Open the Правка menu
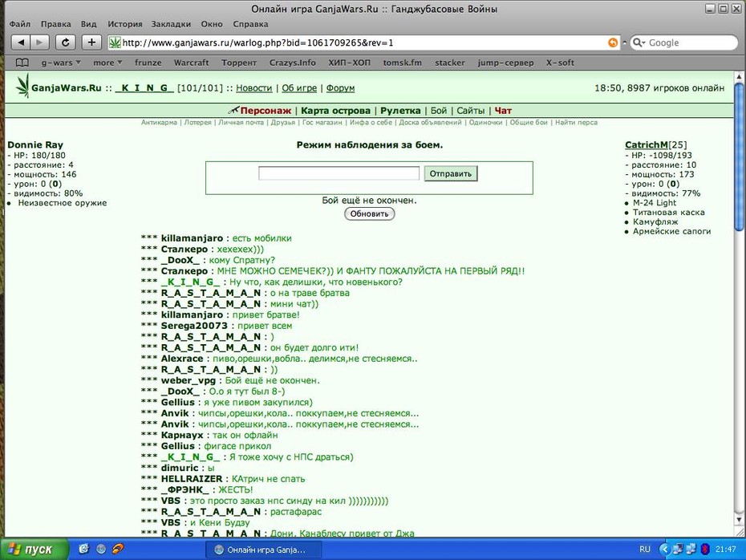 pos(55,24)
